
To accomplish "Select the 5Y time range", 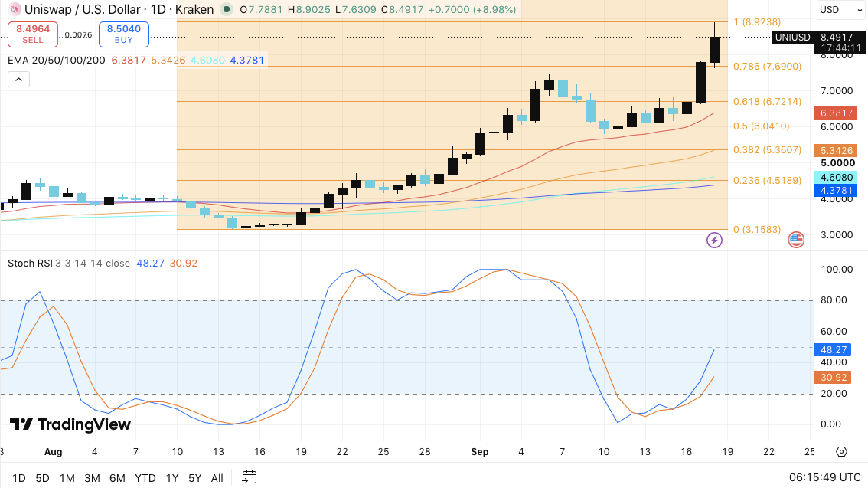I will (x=195, y=477).
